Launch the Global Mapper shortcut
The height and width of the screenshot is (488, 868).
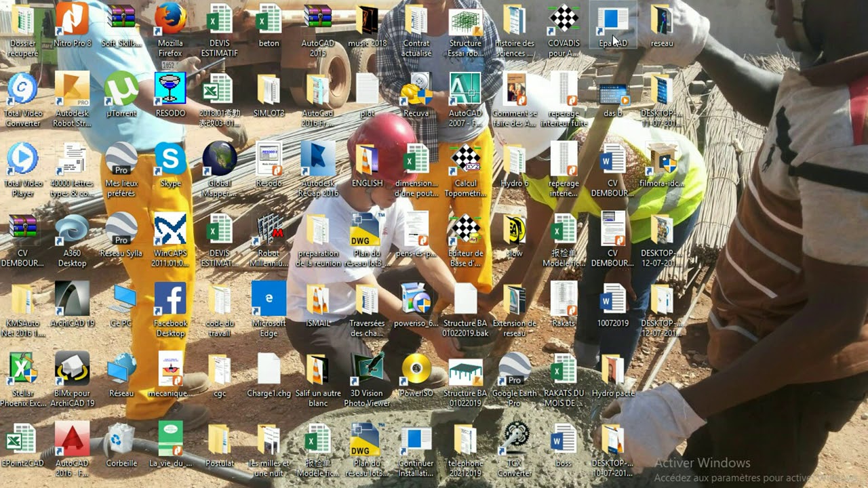[x=220, y=170]
